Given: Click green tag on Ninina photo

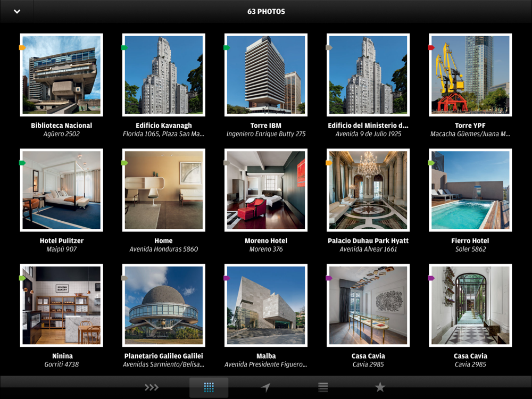Looking at the screenshot, I should tap(22, 278).
